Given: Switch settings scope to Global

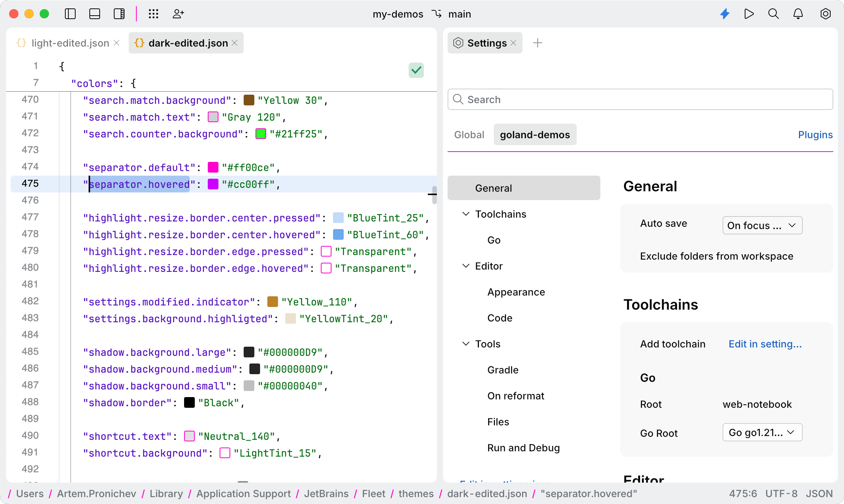Looking at the screenshot, I should click(x=469, y=134).
